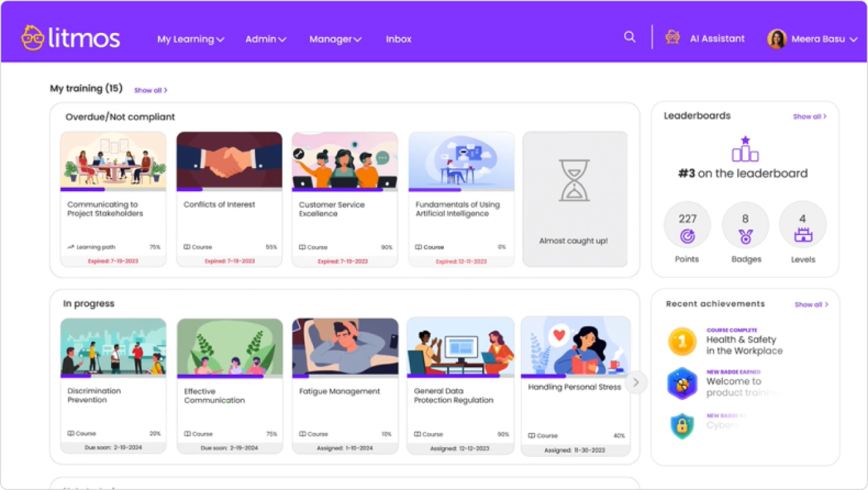Open the Inbox menu item
This screenshot has height=490, width=868.
coord(398,39)
